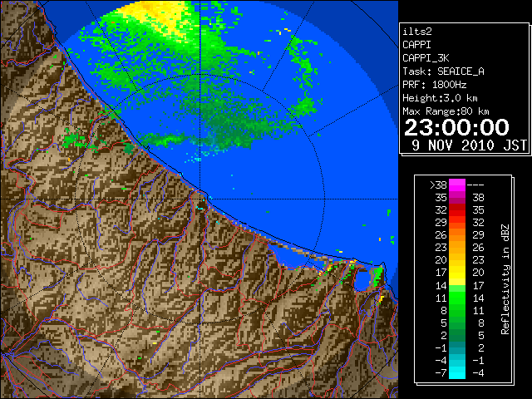Screen dimensions: 532x399
Task: Click the 'CAPPI' product label
Action: [416, 45]
